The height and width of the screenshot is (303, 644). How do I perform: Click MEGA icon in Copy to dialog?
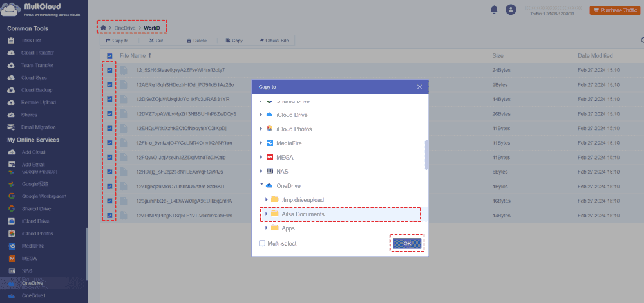point(269,157)
